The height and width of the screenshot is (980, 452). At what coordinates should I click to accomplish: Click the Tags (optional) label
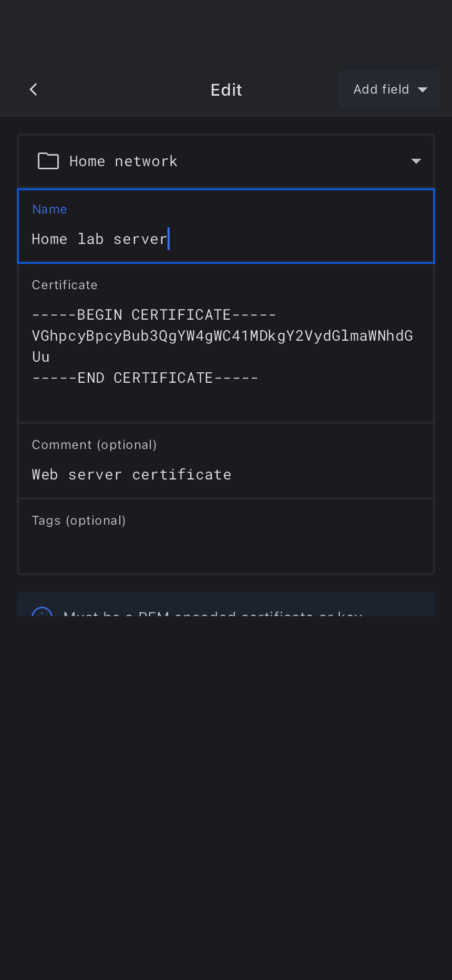78,520
